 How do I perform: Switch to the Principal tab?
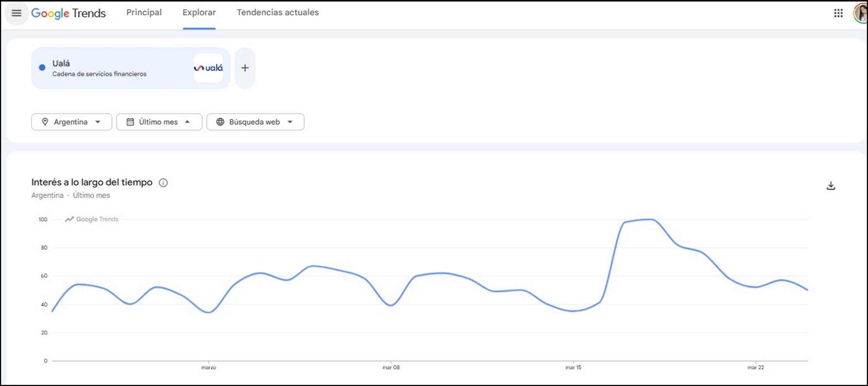144,12
